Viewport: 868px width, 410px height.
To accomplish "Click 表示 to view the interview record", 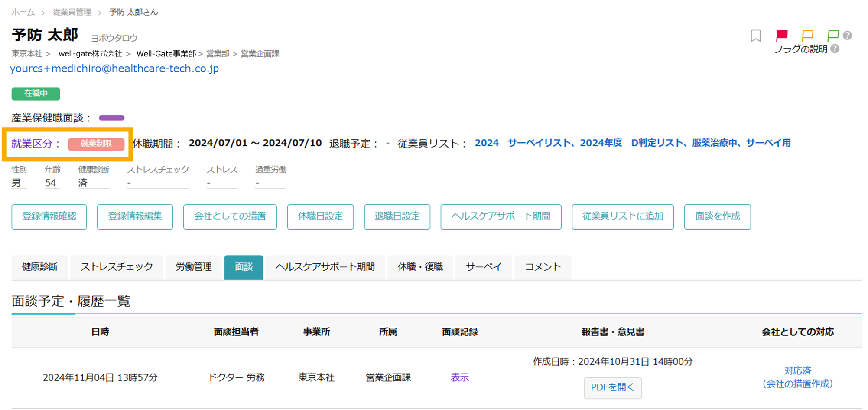I will [460, 378].
